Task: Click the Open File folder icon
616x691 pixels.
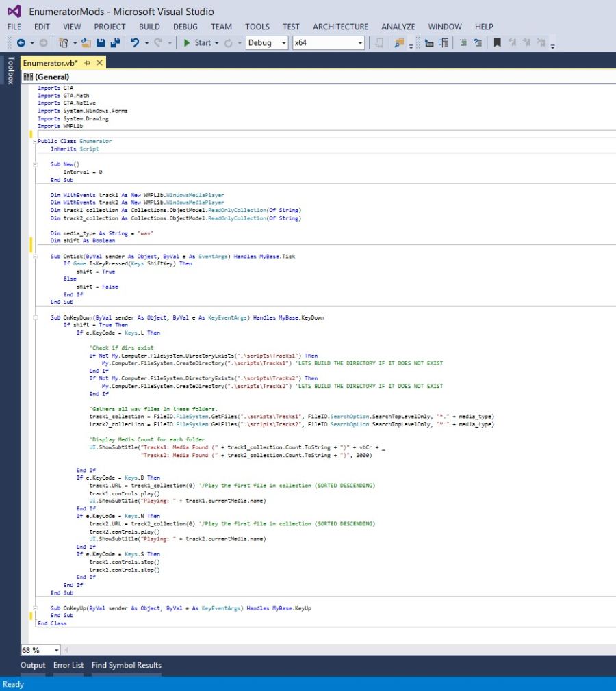Action: tap(86, 43)
